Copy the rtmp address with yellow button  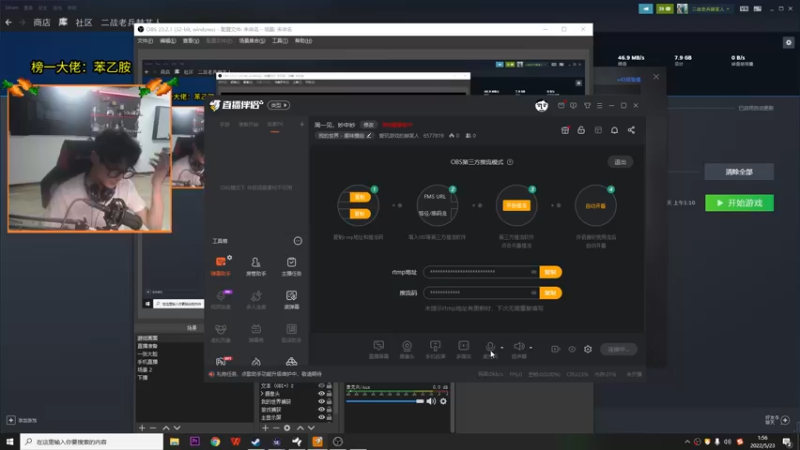(551, 272)
